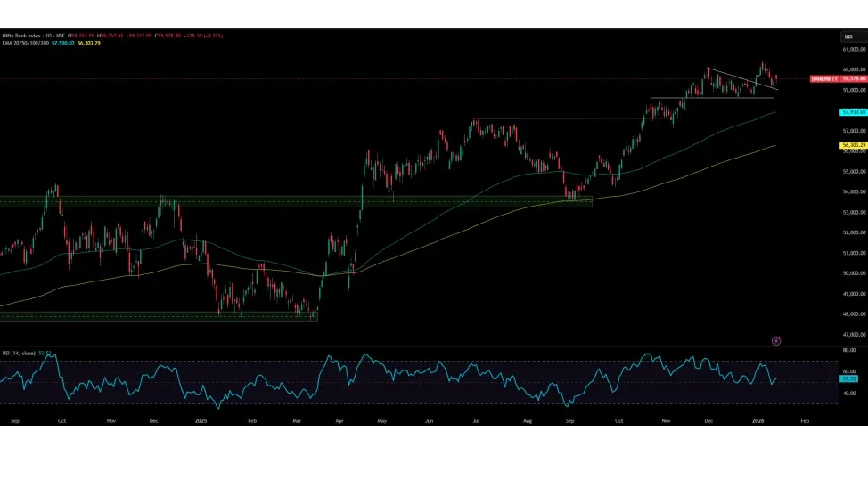Image resolution: width=868 pixels, height=488 pixels.
Task: Click the 2025 year label on time axis
Action: 201,421
